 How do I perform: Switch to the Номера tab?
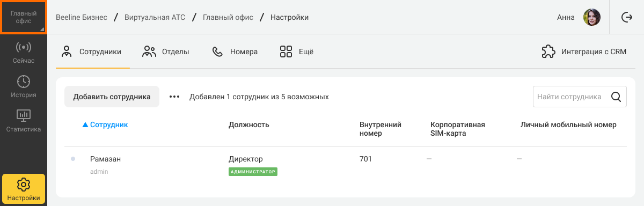coord(235,52)
